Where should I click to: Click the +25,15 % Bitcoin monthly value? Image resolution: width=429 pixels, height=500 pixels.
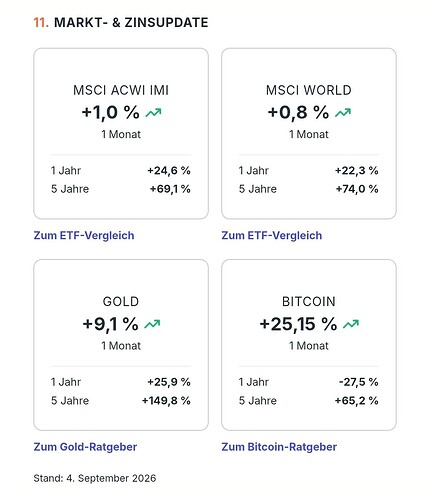point(298,324)
